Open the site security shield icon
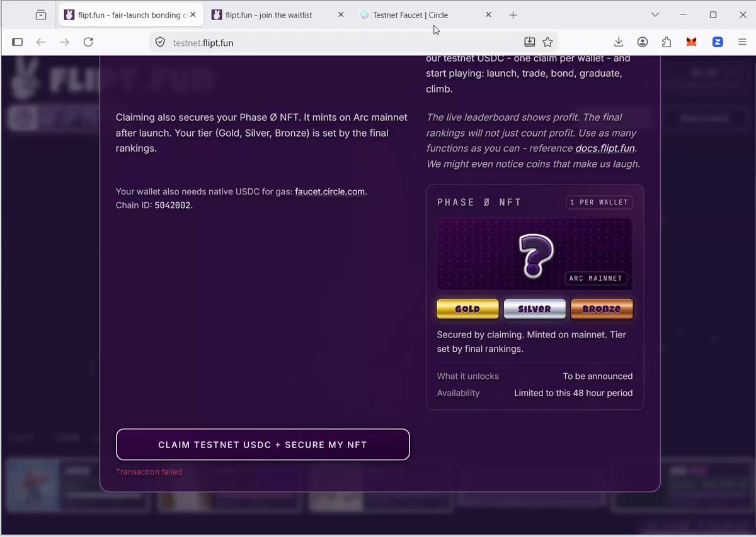 [160, 42]
